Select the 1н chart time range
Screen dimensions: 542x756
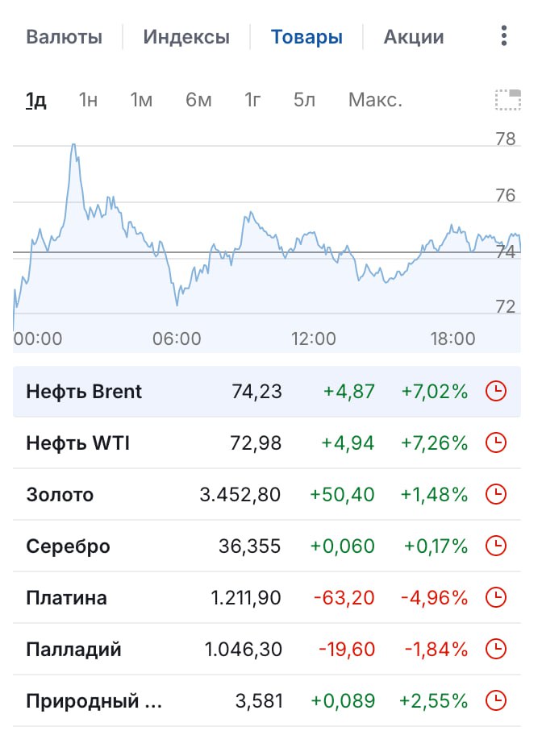(x=89, y=100)
